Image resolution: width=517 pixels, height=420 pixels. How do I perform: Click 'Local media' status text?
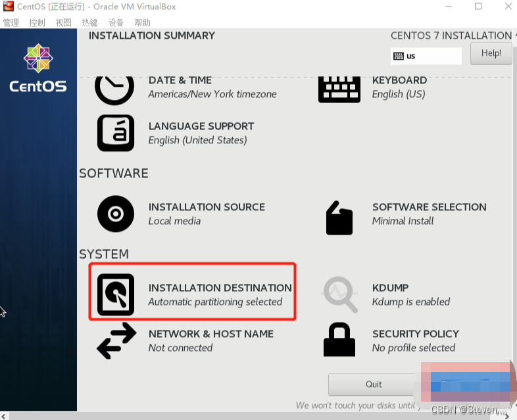[x=174, y=221]
